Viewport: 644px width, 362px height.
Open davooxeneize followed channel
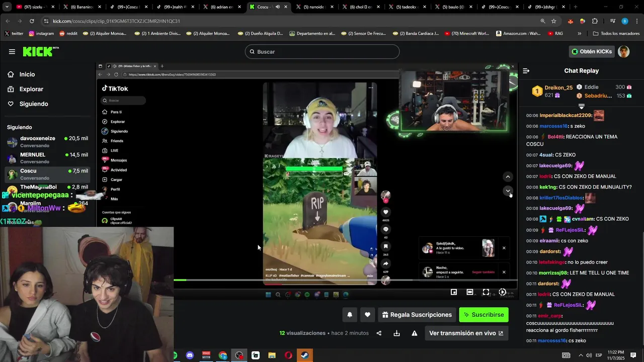coord(47,142)
